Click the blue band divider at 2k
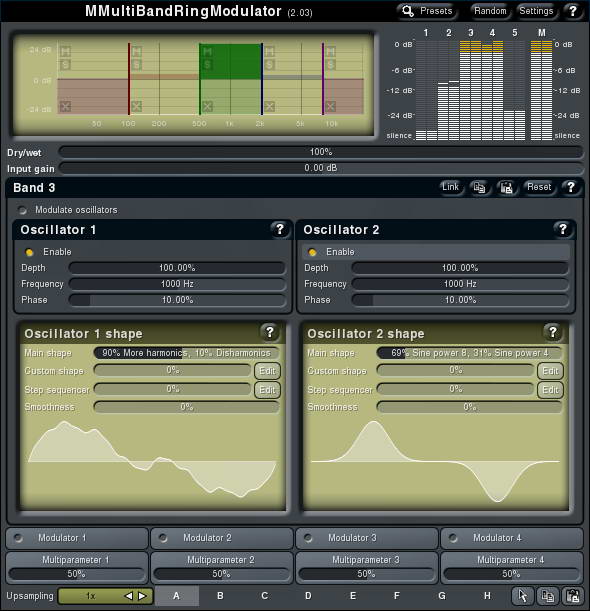The image size is (590, 611). pos(262,79)
